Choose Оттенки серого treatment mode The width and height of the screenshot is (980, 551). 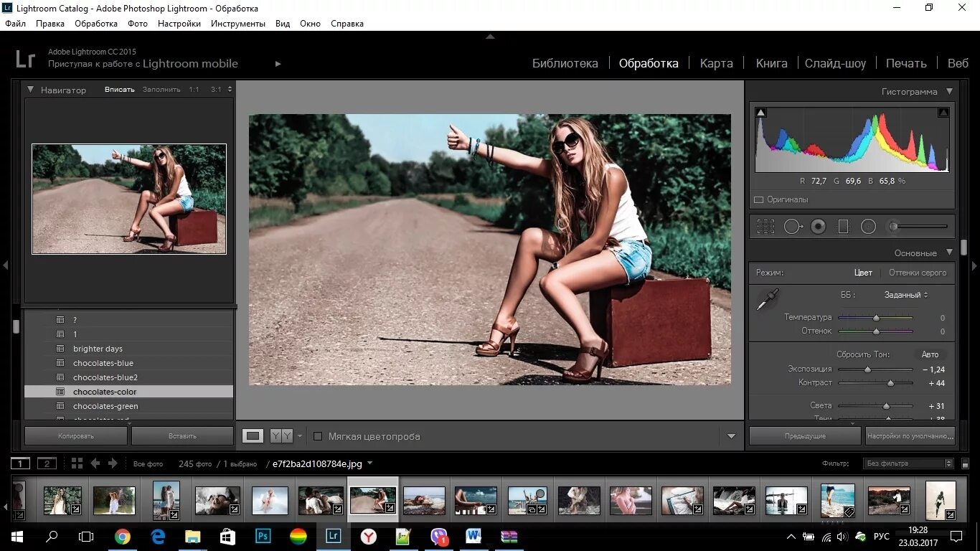pyautogui.click(x=918, y=273)
